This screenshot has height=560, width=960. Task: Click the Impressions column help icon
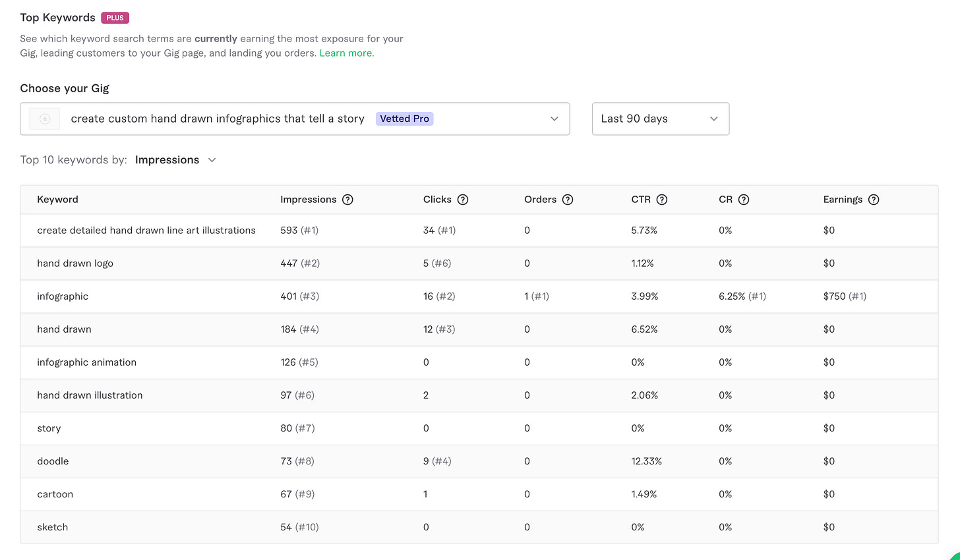tap(347, 200)
